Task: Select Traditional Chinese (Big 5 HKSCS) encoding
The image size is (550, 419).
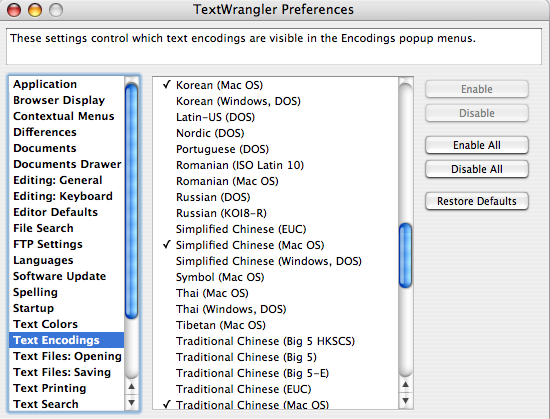Action: (276, 341)
